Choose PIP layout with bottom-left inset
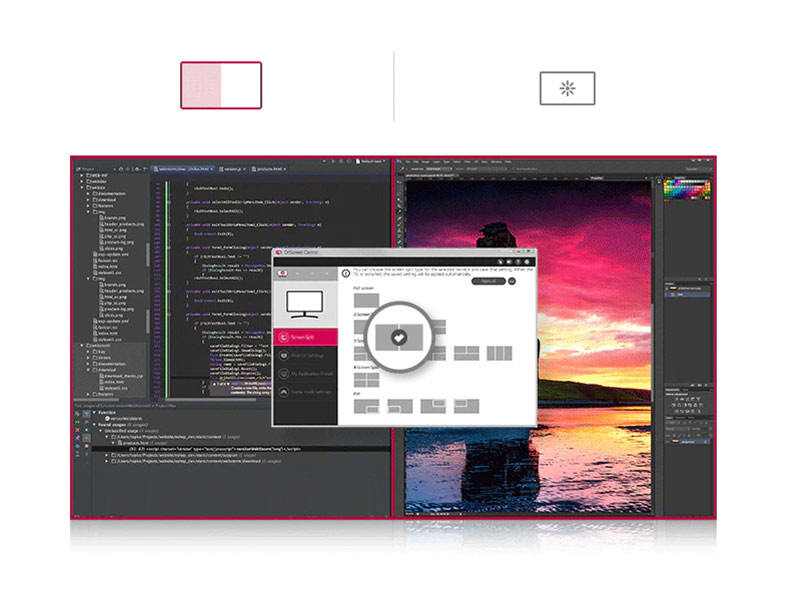 [399, 406]
